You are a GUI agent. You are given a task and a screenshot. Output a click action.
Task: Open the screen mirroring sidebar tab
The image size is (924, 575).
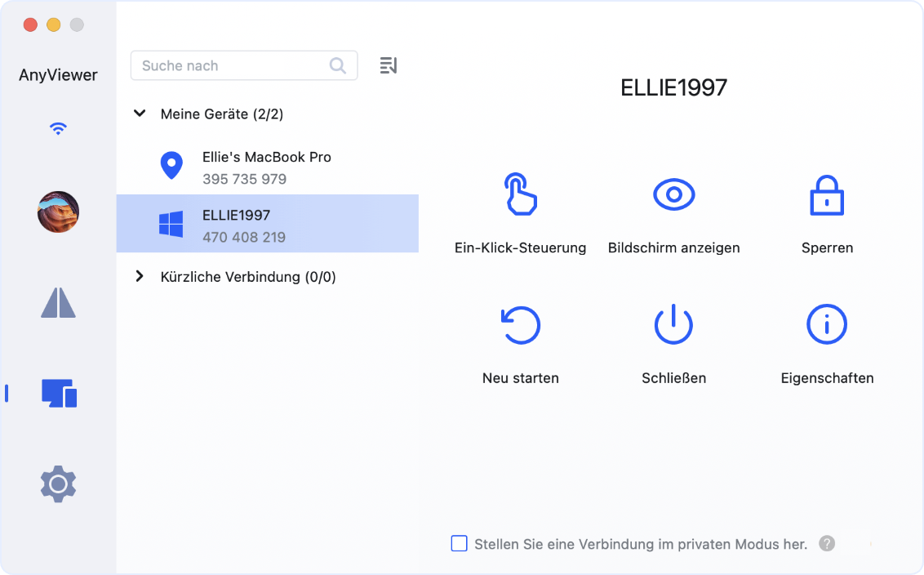coord(58,302)
